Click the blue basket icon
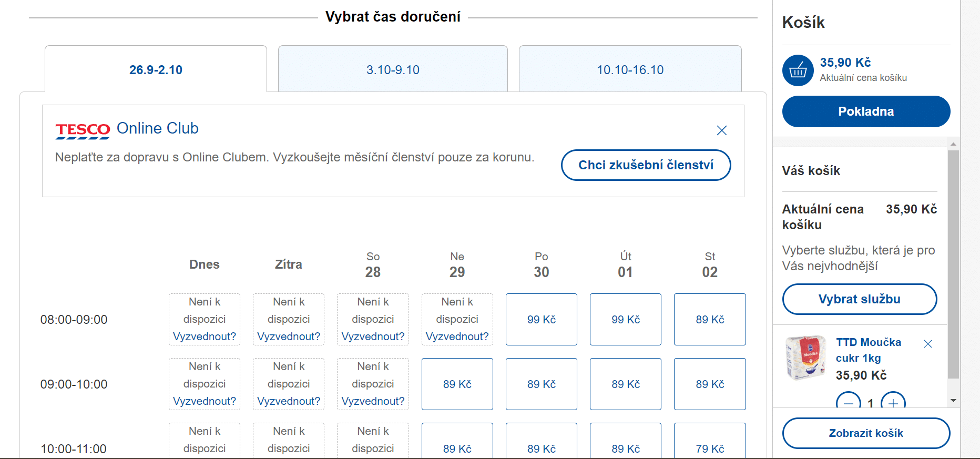Screen dimensions: 980x459 (x=798, y=70)
